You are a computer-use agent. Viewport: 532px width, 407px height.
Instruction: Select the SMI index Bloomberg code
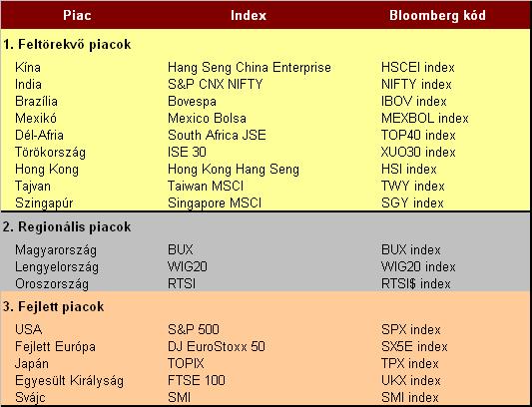pyautogui.click(x=410, y=397)
